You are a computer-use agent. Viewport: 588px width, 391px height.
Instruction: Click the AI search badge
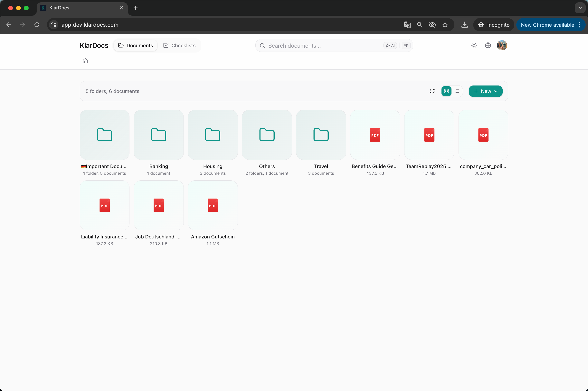[x=390, y=46]
